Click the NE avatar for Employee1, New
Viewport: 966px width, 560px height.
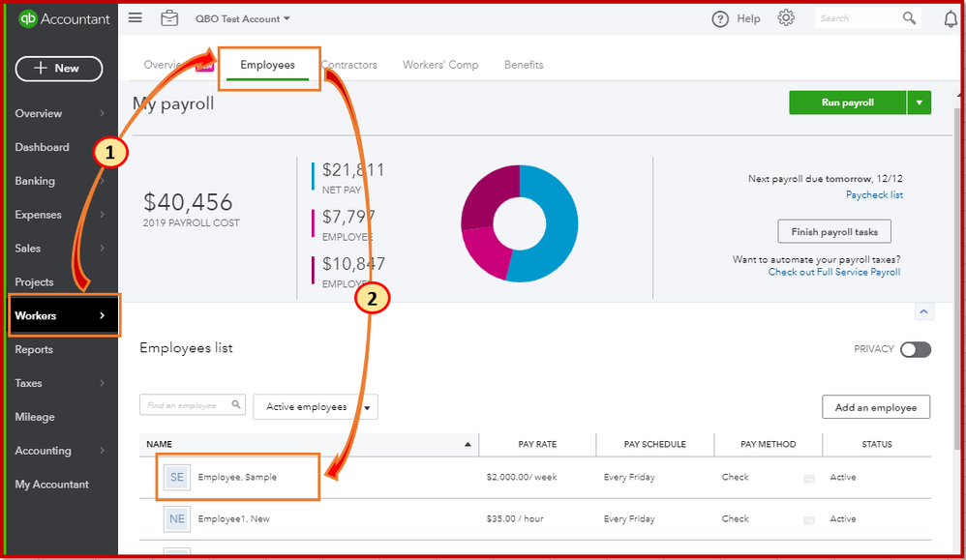click(x=177, y=518)
